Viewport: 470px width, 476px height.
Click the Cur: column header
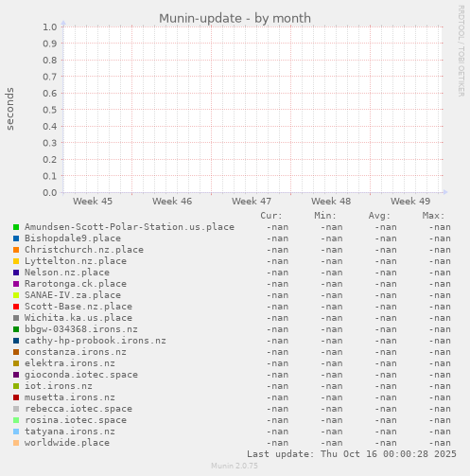pyautogui.click(x=271, y=216)
